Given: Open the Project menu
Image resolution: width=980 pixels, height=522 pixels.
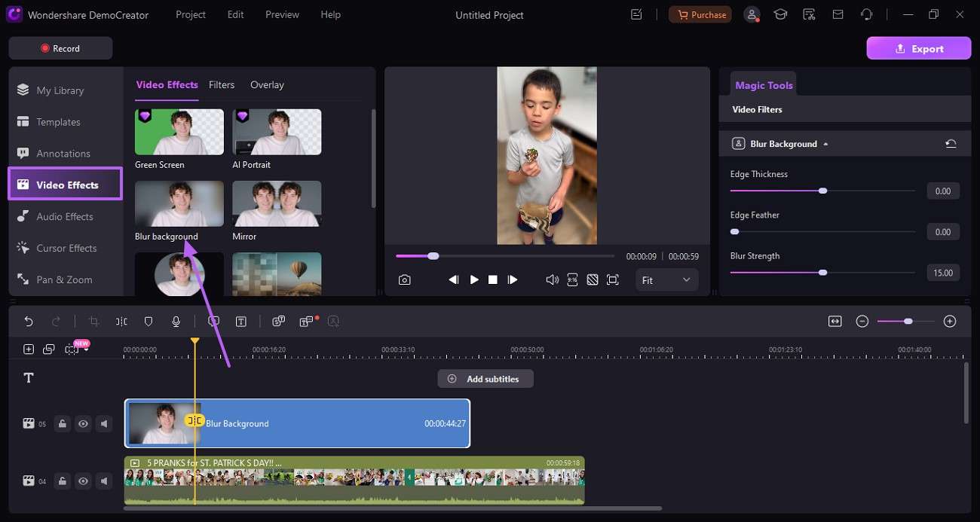Looking at the screenshot, I should pyautogui.click(x=191, y=14).
